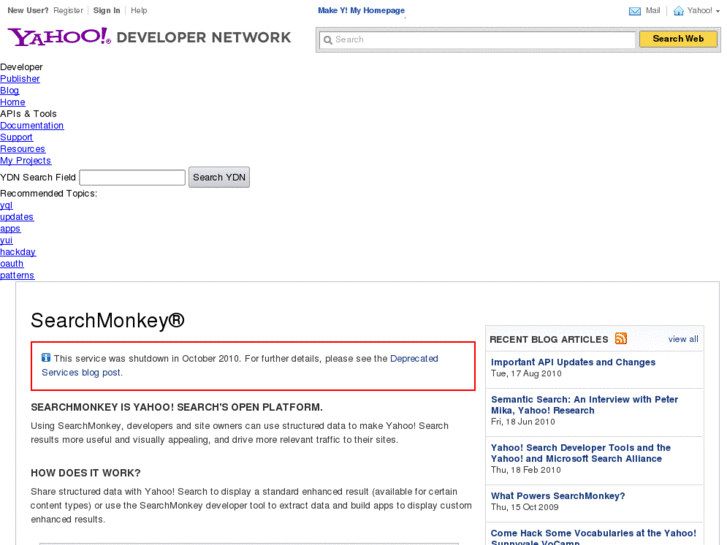This screenshot has height=545, width=727.
Task: Open the apps topic link
Action: point(10,229)
